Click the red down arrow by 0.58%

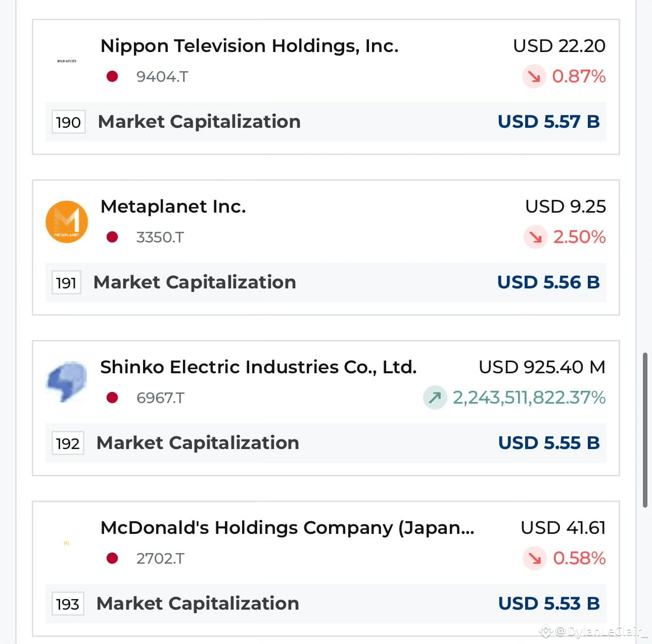[x=534, y=558]
